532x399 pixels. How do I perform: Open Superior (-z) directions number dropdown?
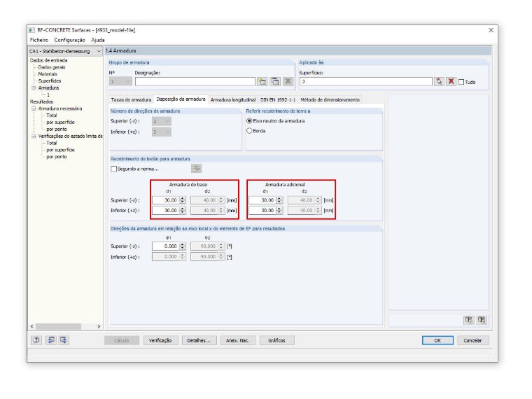click(167, 121)
